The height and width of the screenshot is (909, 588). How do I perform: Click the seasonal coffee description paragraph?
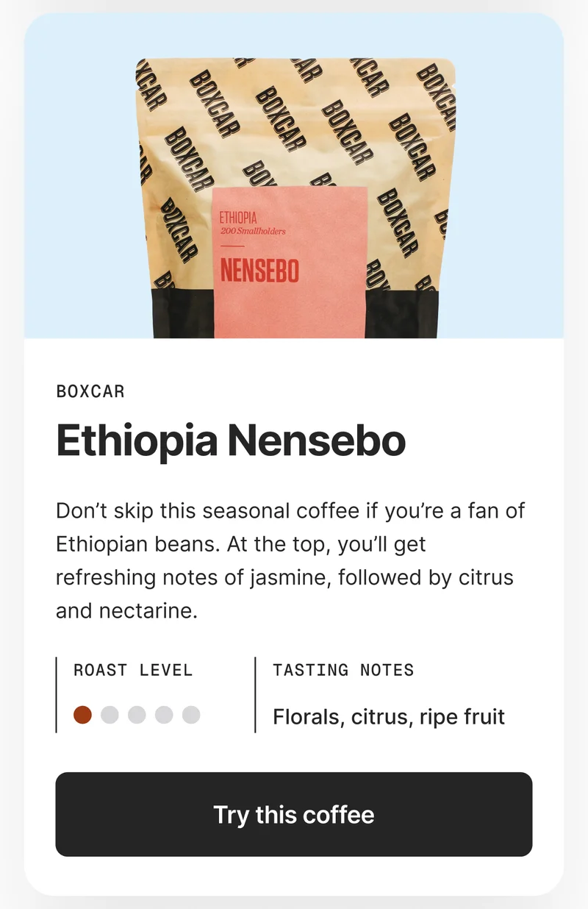(x=290, y=560)
